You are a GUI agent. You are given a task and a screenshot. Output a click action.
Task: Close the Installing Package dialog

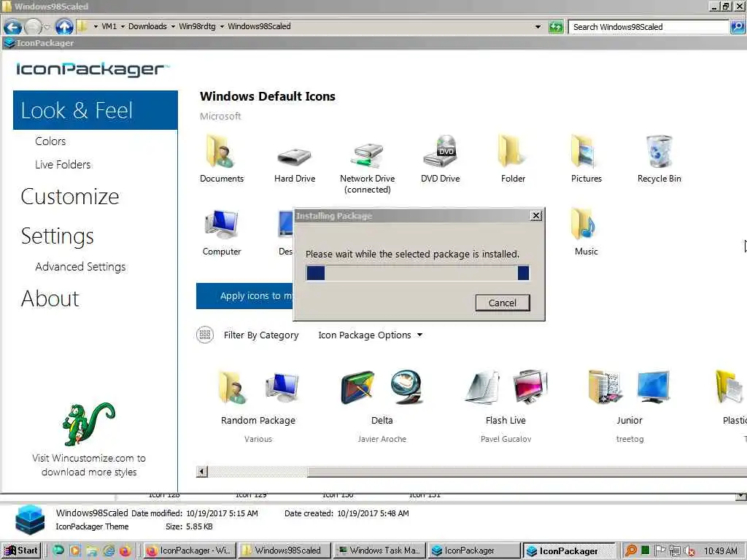pos(536,216)
